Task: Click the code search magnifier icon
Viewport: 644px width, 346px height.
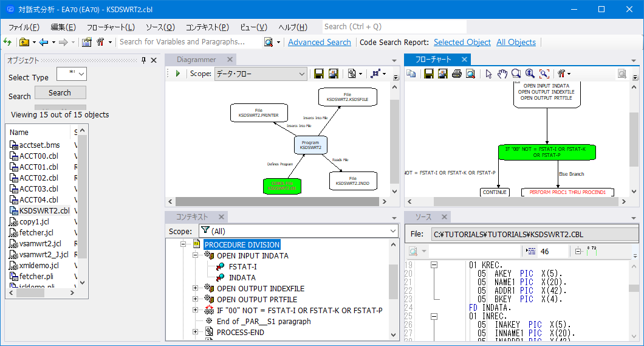Action: 268,42
